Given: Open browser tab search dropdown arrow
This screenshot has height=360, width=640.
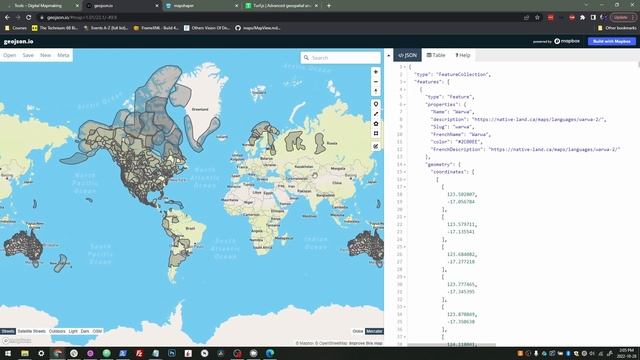Looking at the screenshot, I should (586, 5).
